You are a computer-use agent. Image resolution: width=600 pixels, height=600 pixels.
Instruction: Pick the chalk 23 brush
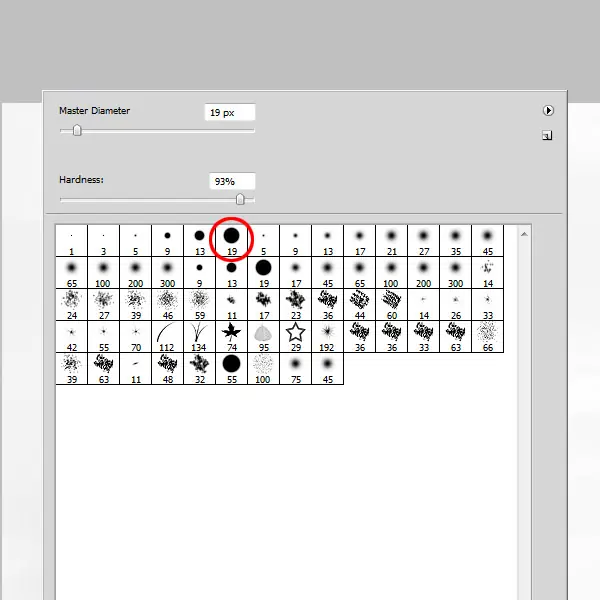point(295,305)
